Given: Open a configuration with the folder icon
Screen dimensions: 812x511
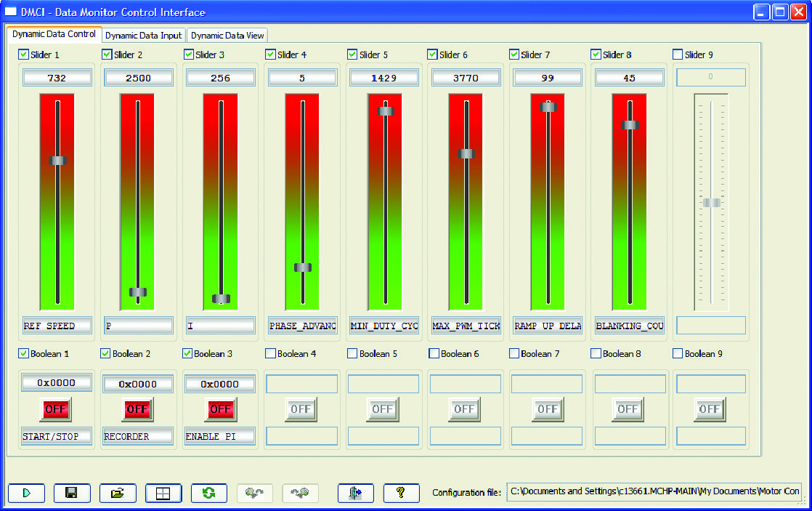Looking at the screenshot, I should click(118, 493).
